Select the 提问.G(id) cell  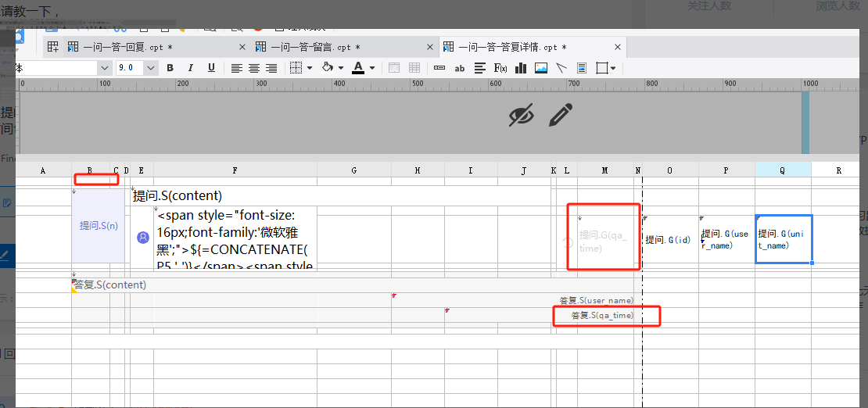(x=669, y=240)
